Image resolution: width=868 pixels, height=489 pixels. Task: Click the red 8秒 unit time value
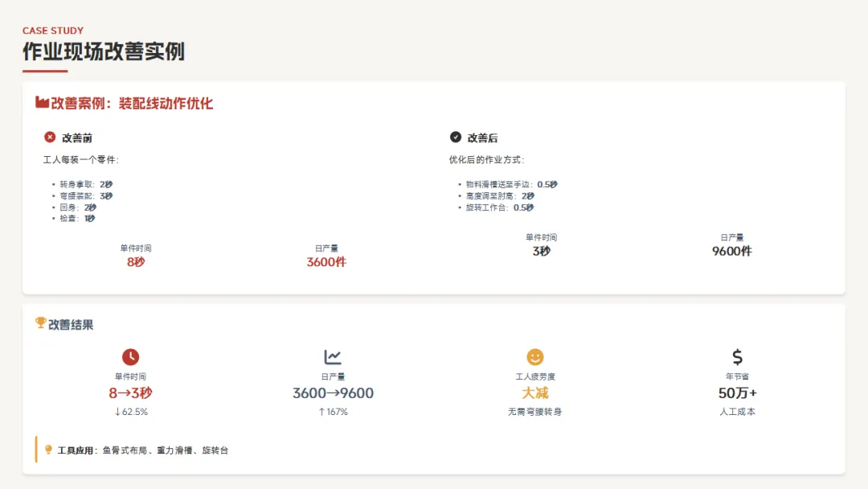pos(136,262)
